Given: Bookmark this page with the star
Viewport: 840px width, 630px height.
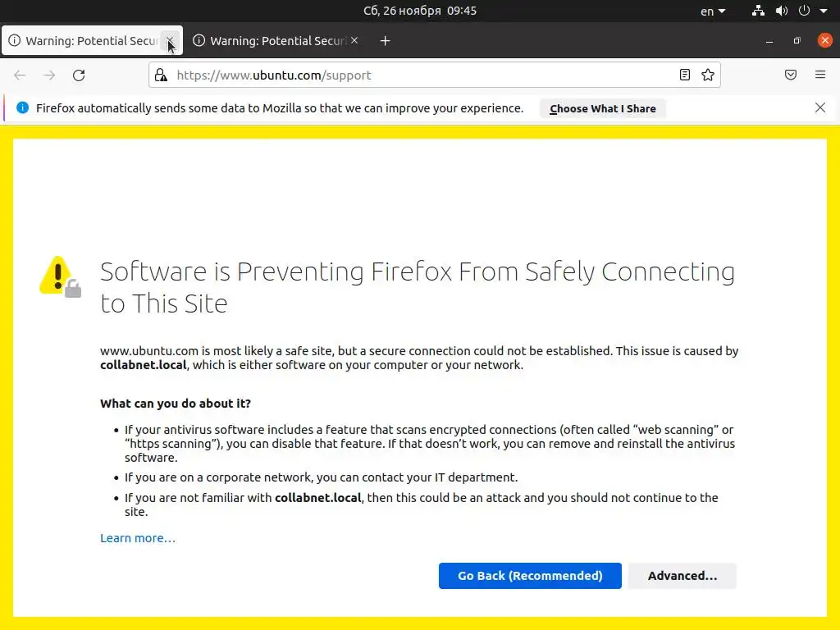Looking at the screenshot, I should tap(708, 75).
